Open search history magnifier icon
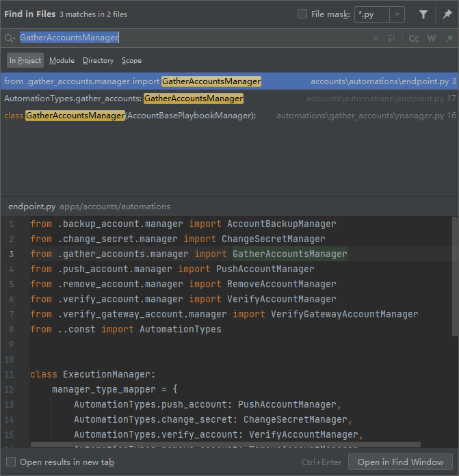 click(x=10, y=38)
